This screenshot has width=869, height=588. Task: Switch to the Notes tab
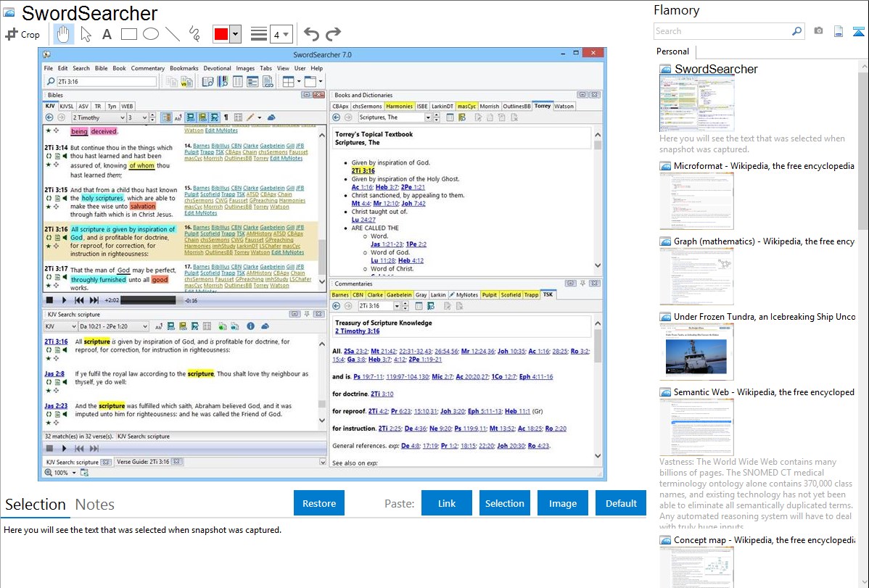[x=95, y=505]
